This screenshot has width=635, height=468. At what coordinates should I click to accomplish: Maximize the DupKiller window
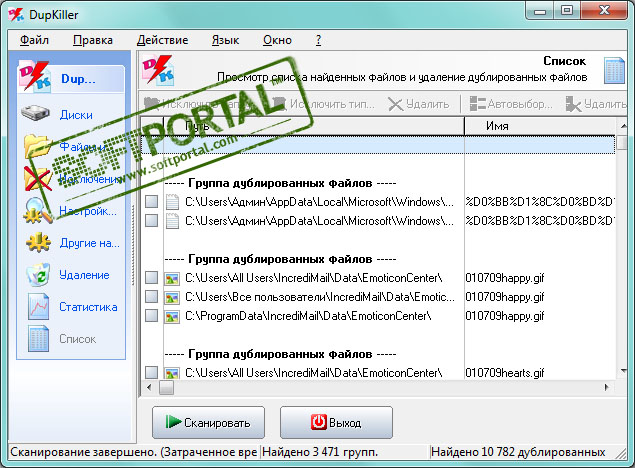coord(567,11)
